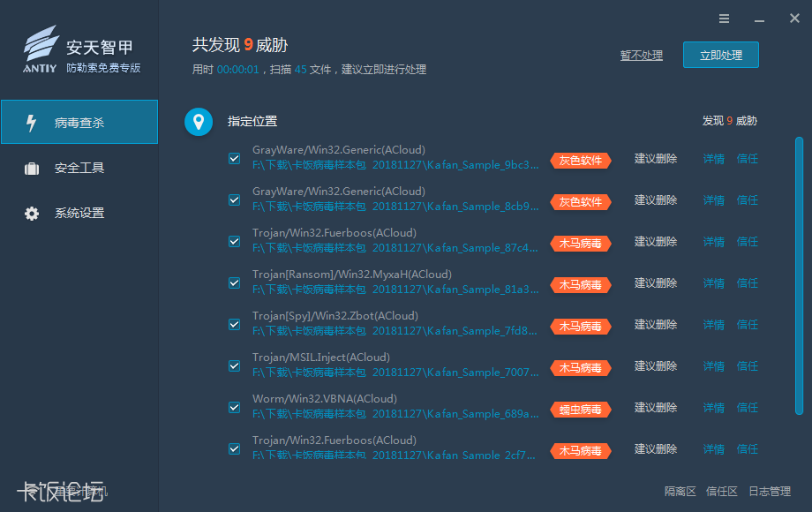The height and width of the screenshot is (512, 812).
Task: Uncheck the Kafan_Sample_9bc3 threat checkbox
Action: 234,158
